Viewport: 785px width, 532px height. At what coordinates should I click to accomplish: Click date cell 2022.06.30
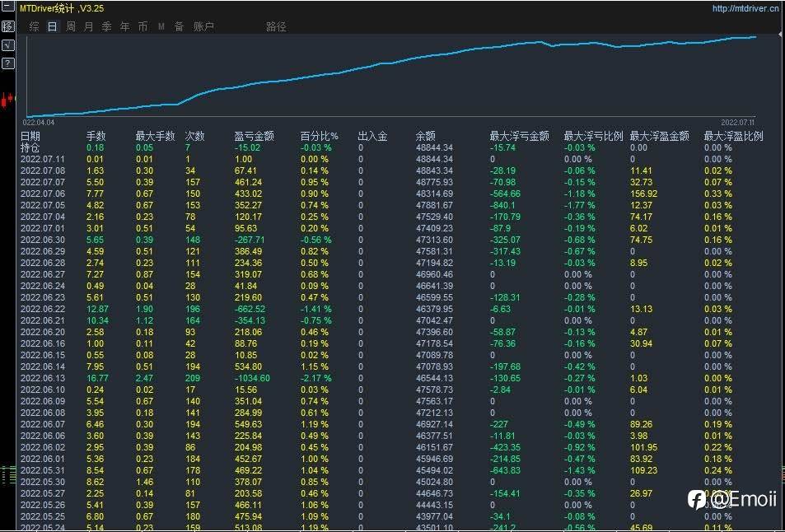pos(43,240)
